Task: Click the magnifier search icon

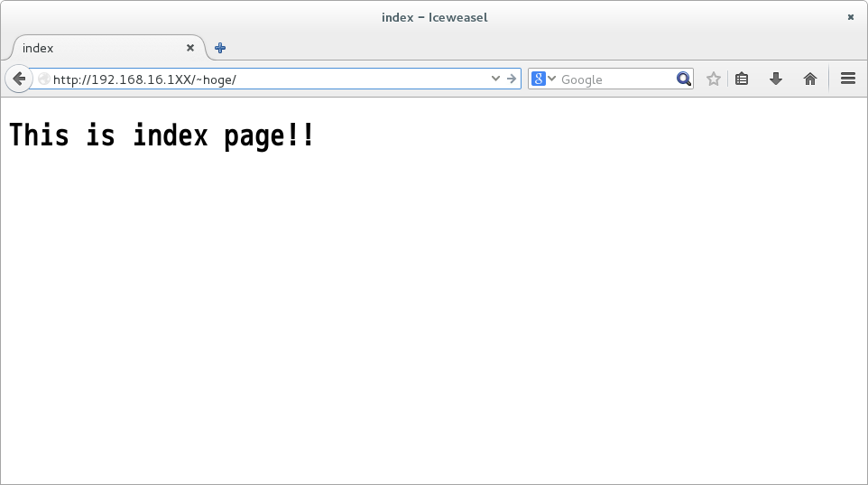Action: tap(684, 79)
